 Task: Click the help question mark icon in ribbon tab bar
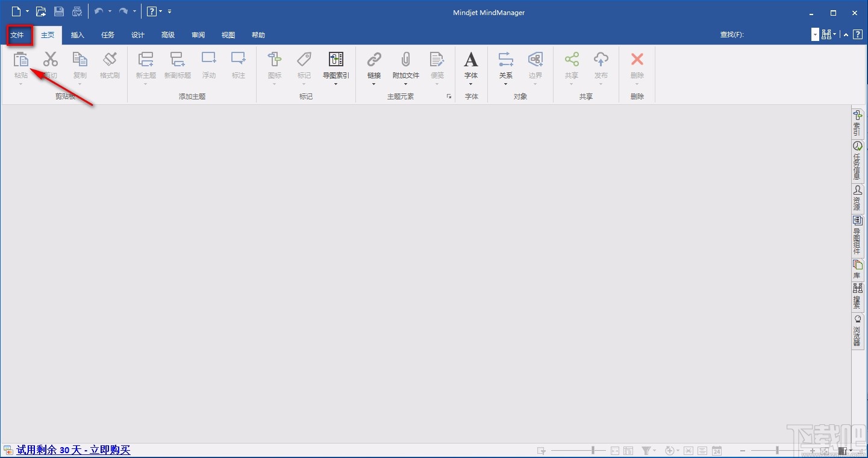(858, 35)
